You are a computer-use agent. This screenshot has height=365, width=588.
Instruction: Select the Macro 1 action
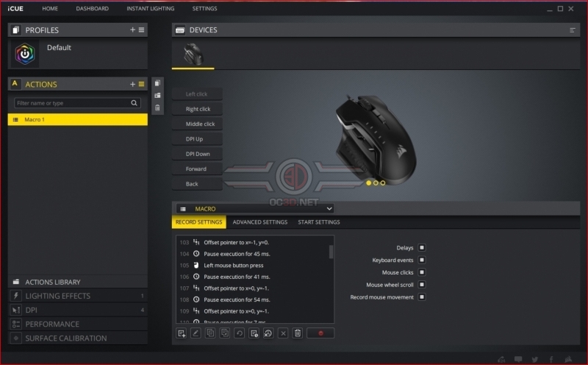pyautogui.click(x=78, y=119)
